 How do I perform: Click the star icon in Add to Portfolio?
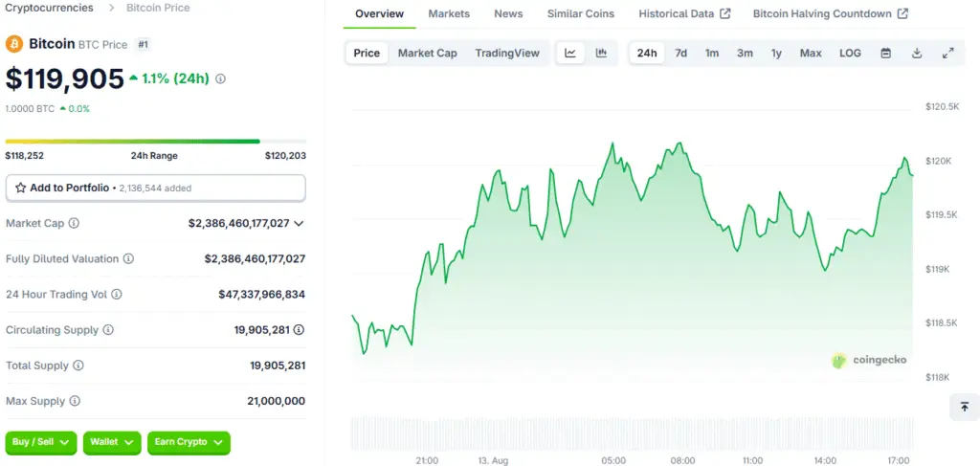(x=21, y=188)
